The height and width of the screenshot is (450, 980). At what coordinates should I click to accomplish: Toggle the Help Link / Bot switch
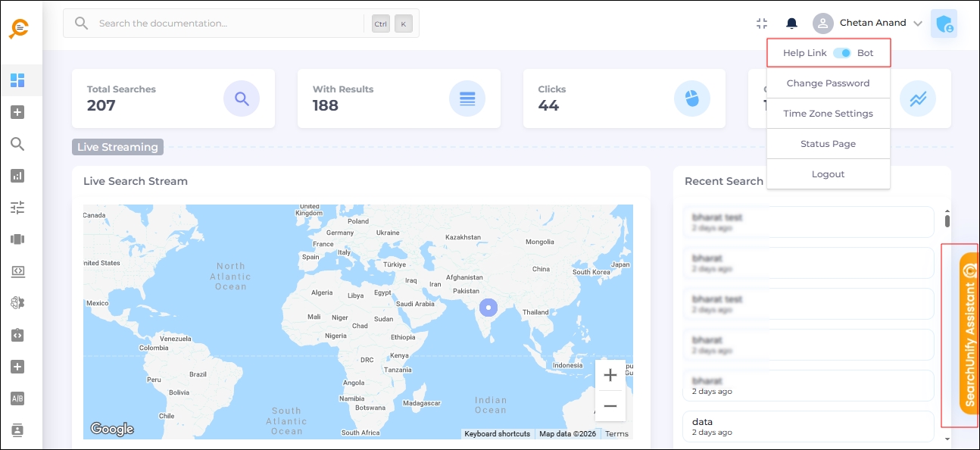pyautogui.click(x=841, y=53)
